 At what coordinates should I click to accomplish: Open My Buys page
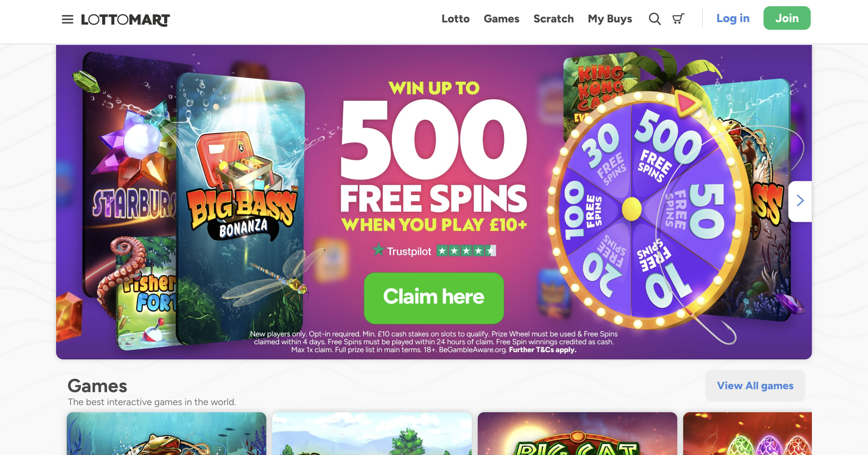pyautogui.click(x=610, y=19)
